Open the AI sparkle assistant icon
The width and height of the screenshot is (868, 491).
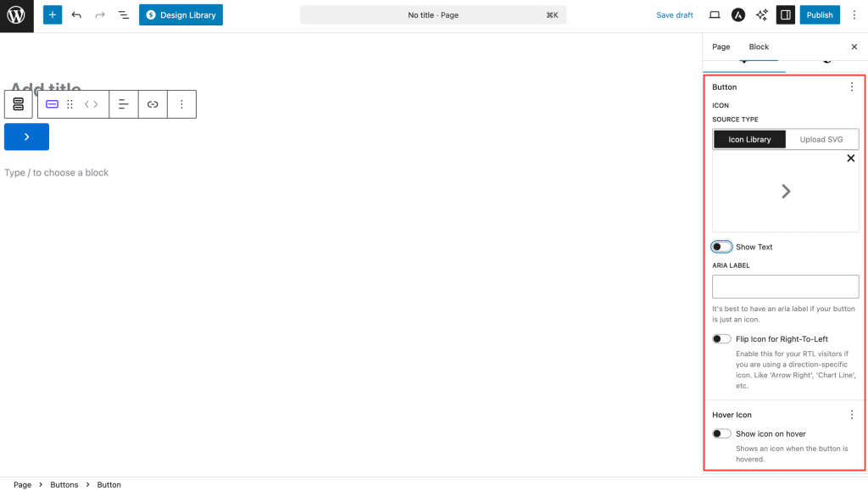click(762, 15)
